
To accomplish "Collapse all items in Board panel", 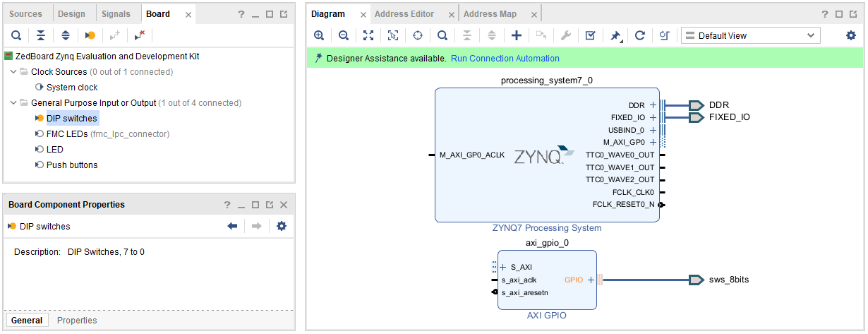I will click(41, 35).
